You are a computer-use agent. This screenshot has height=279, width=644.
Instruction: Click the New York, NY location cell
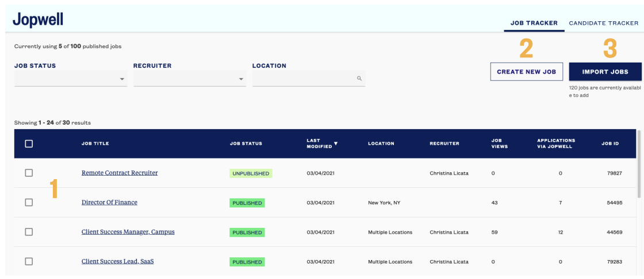384,203
